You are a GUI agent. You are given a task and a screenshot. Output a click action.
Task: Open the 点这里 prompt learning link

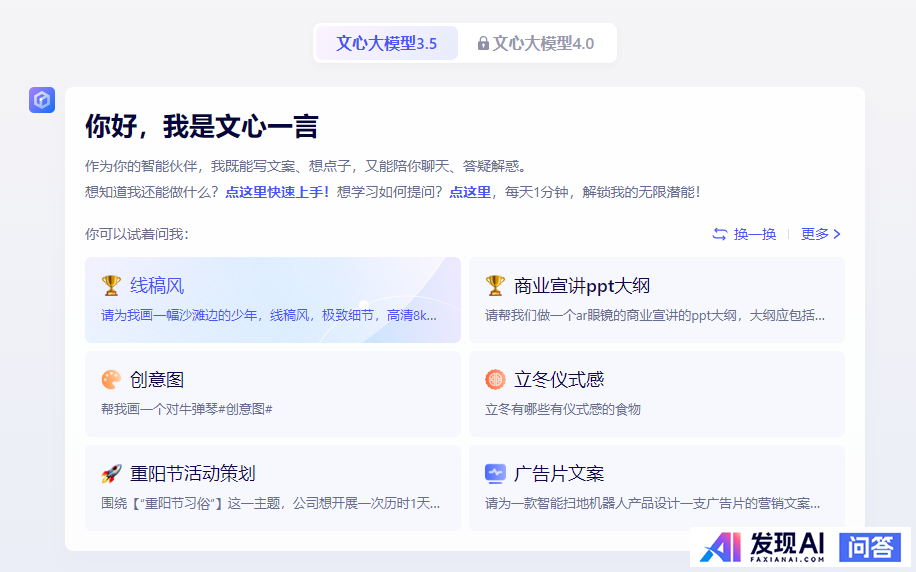[470, 192]
